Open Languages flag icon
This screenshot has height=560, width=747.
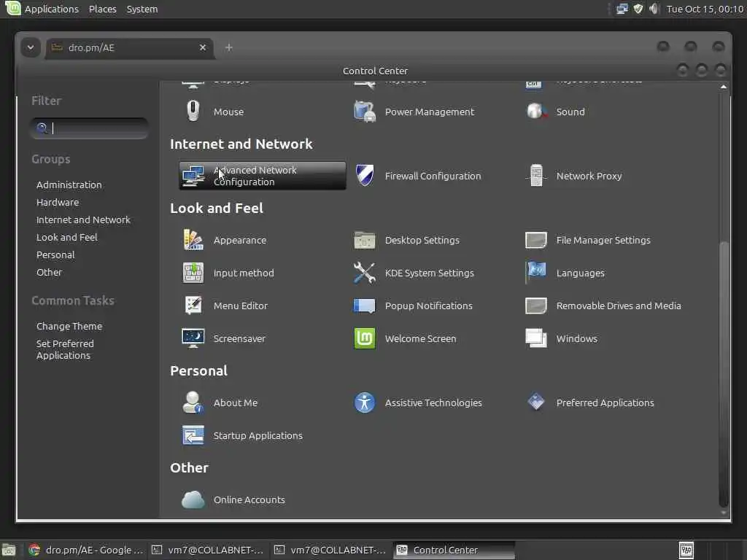pos(536,273)
